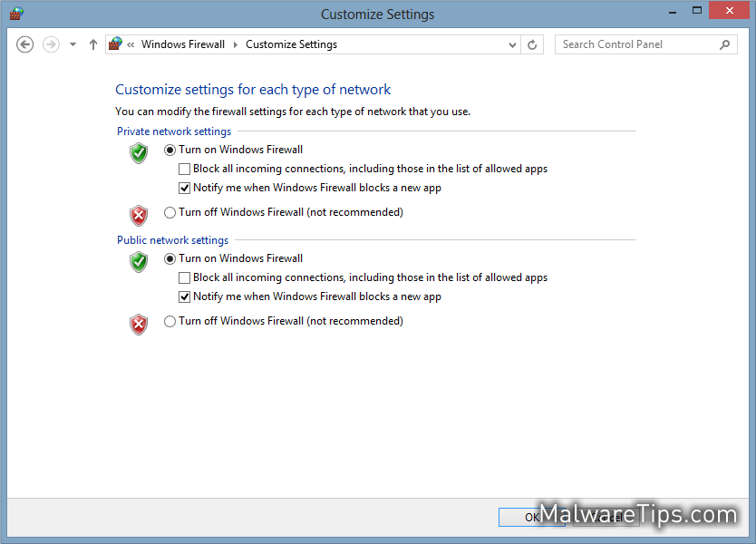The height and width of the screenshot is (544, 756).
Task: Click the Private network settings heading
Action: coord(174,131)
